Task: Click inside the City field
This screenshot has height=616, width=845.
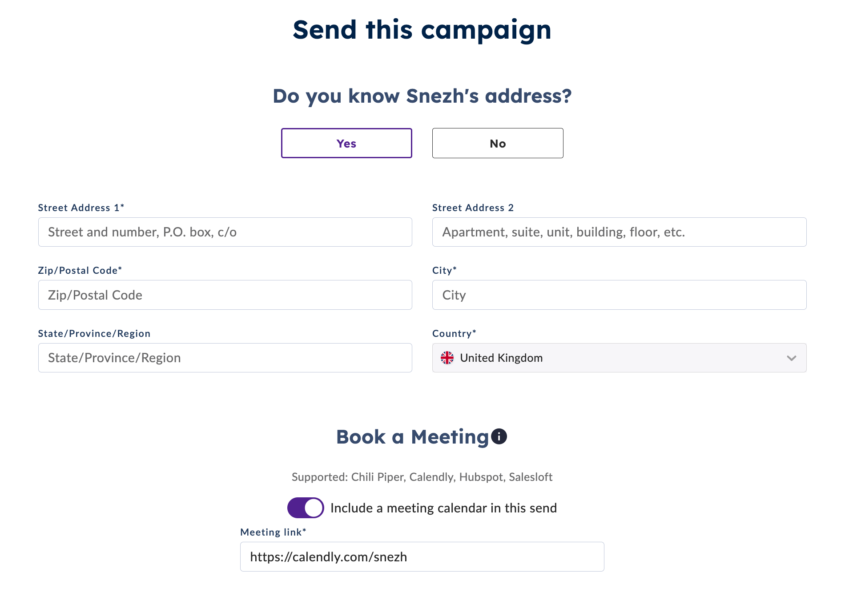Action: pos(619,295)
